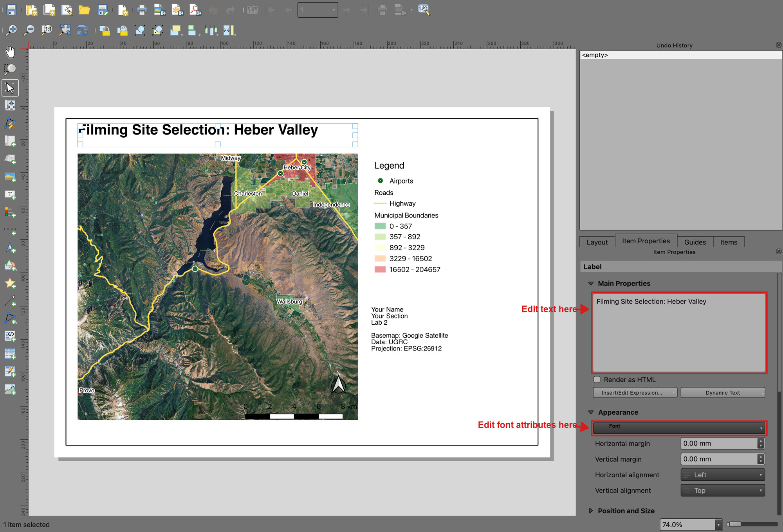Switch to the Item Properties tab
Screen dimensions: 783x532
tap(646, 241)
